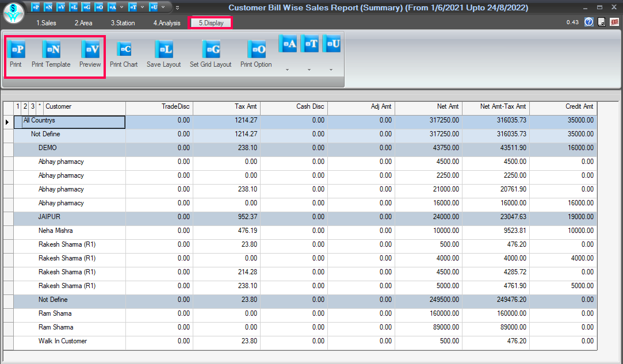Screen dimensions: 623x364
Task: Select the Neha Mishra row
Action: pyautogui.click(x=305, y=232)
